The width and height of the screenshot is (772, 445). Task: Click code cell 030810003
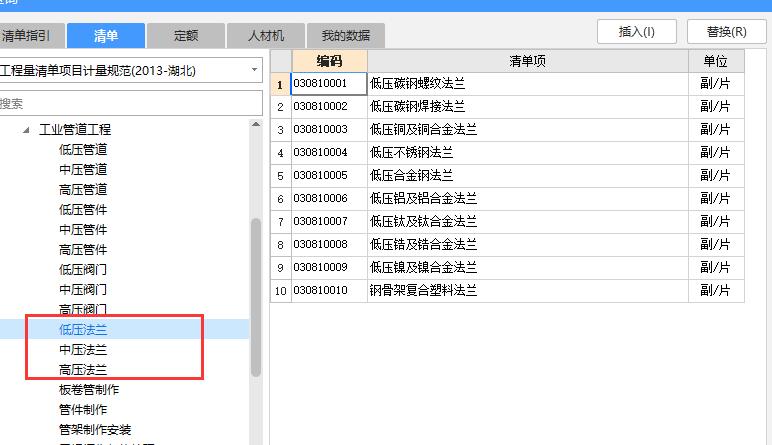[329, 130]
